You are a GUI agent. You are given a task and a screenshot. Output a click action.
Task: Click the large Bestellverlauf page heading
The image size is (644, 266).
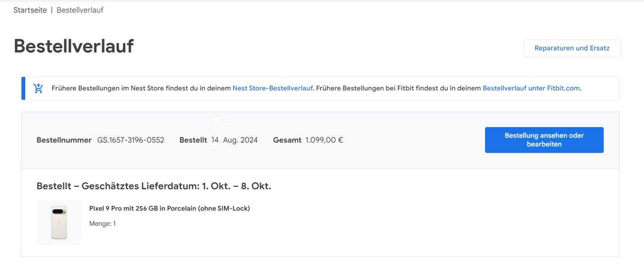74,46
